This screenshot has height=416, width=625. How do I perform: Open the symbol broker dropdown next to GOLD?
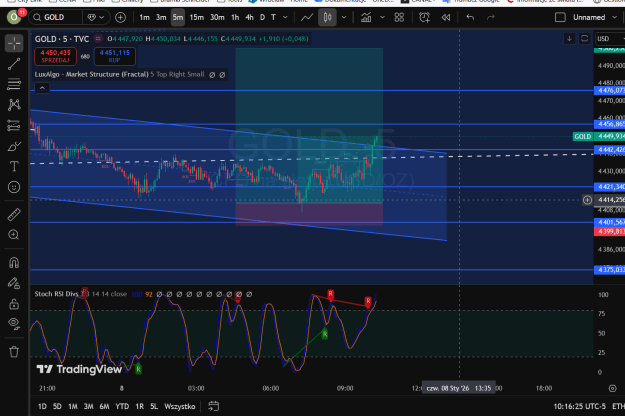click(96, 17)
